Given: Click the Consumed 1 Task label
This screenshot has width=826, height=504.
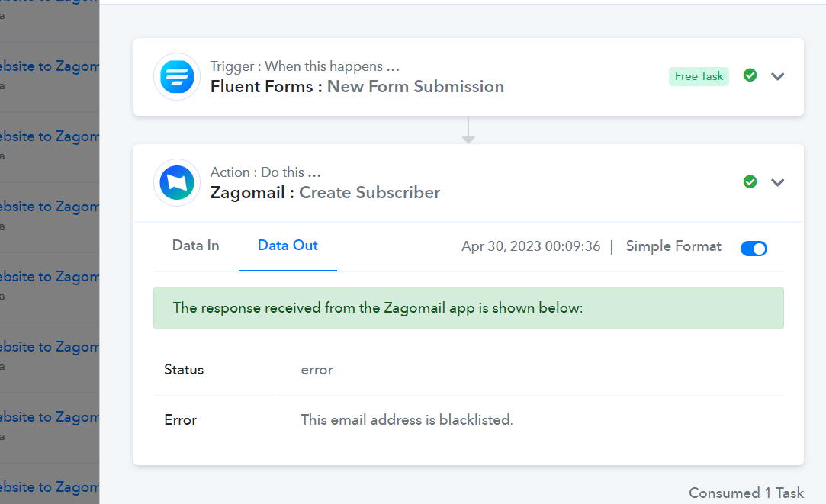Looking at the screenshot, I should (747, 493).
